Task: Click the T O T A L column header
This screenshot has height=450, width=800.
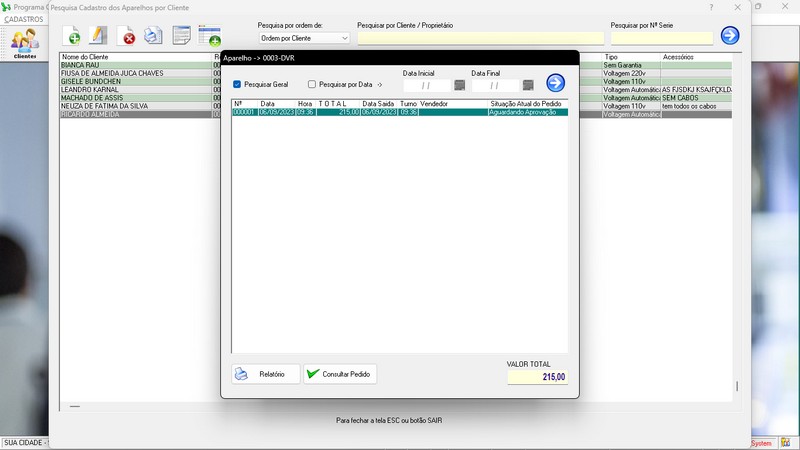Action: pyautogui.click(x=338, y=104)
